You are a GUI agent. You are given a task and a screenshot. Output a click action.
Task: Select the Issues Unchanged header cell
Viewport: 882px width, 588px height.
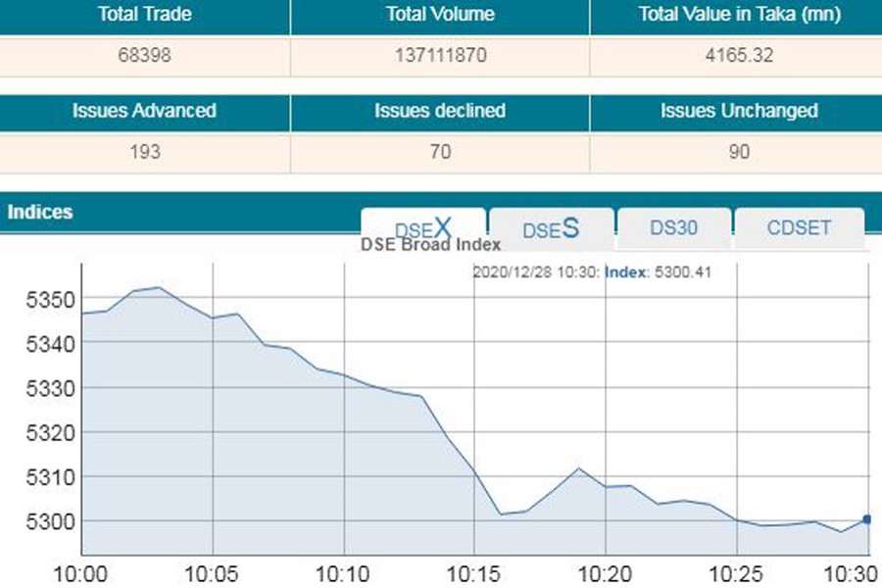tap(734, 111)
